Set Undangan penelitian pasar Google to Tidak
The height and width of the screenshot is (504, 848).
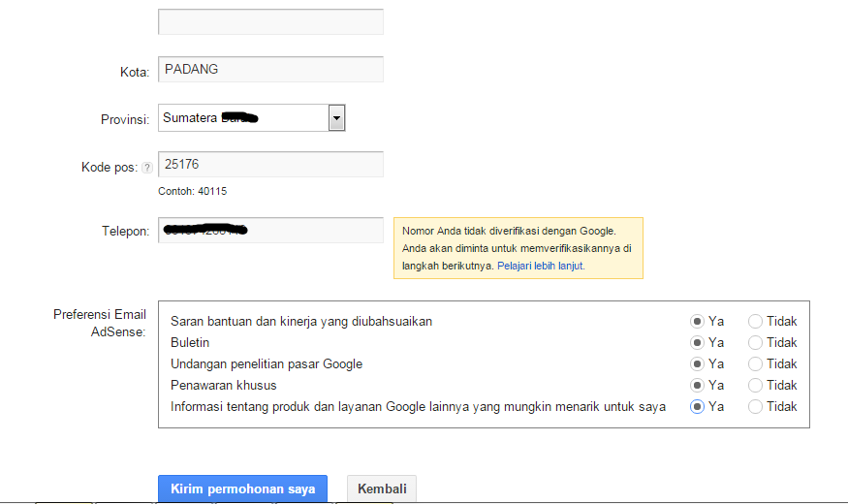click(x=755, y=363)
